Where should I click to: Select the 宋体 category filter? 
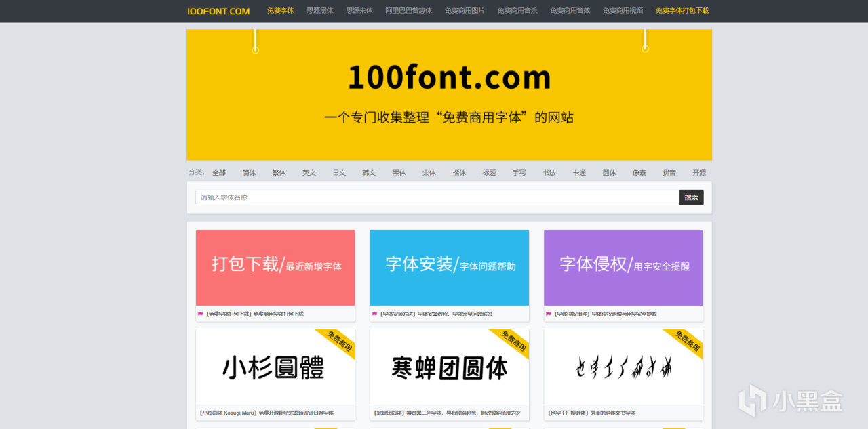pyautogui.click(x=429, y=173)
